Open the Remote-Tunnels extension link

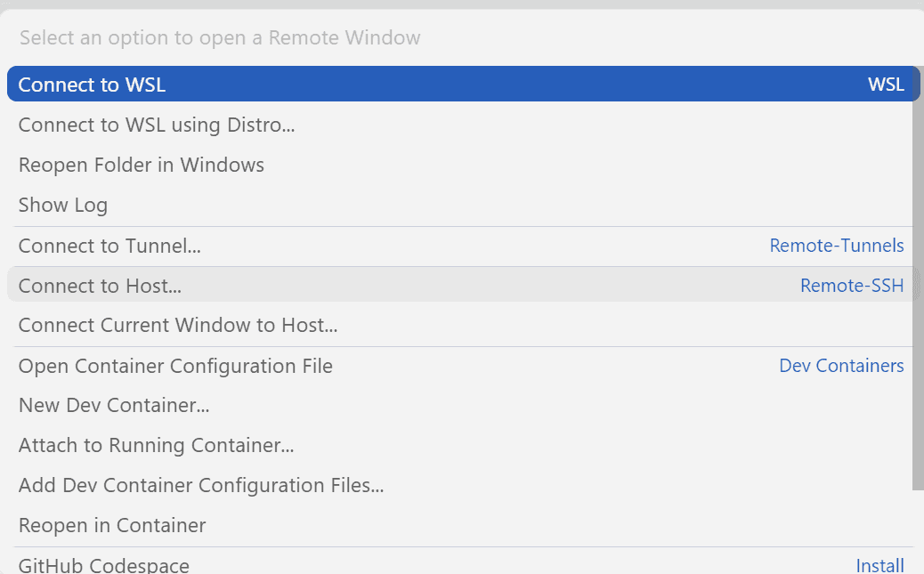(837, 246)
